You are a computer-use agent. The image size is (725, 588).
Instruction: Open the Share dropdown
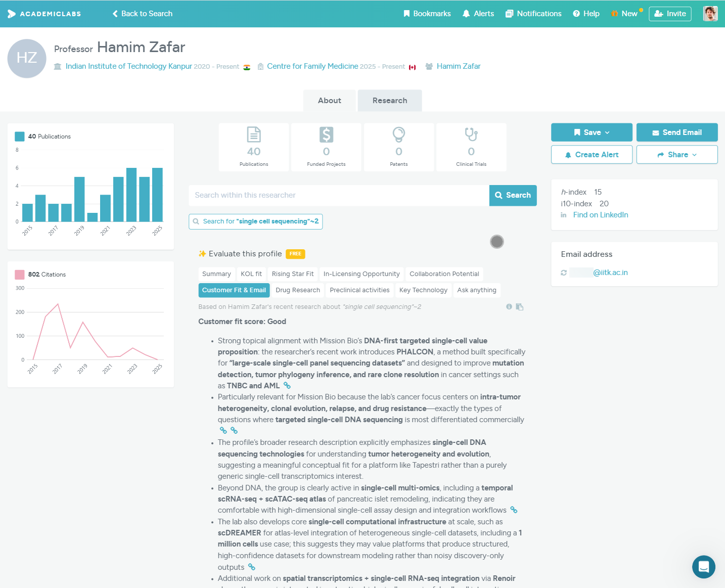(x=677, y=155)
